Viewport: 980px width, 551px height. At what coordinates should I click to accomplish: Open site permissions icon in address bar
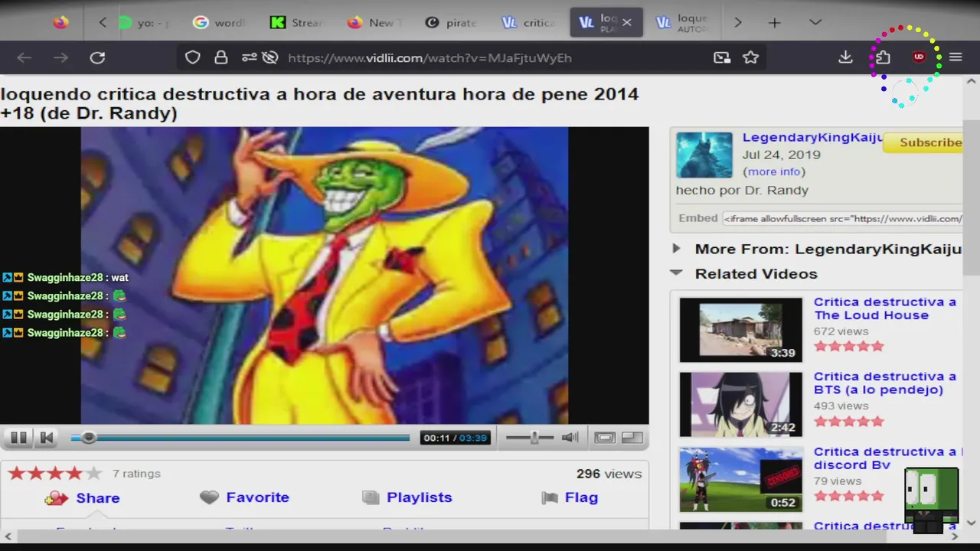(249, 57)
